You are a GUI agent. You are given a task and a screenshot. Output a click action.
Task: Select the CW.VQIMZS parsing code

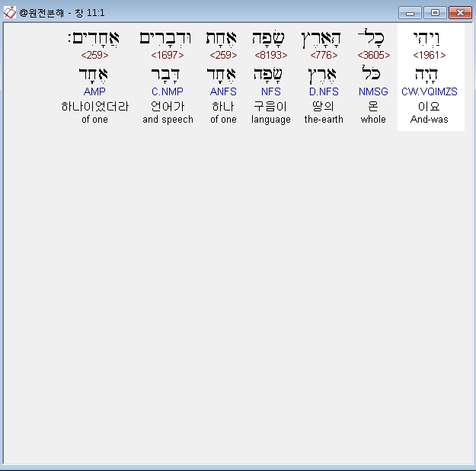pyautogui.click(x=430, y=91)
